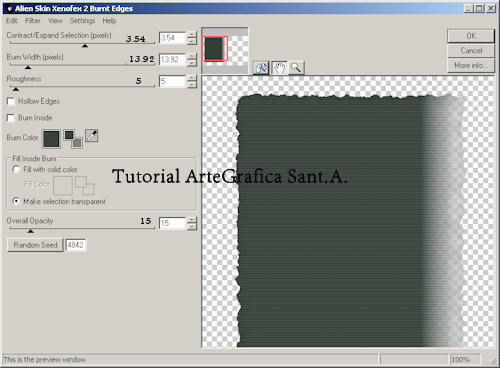Enable the Hollow Edges checkbox
The image size is (500, 368).
pos(11,101)
